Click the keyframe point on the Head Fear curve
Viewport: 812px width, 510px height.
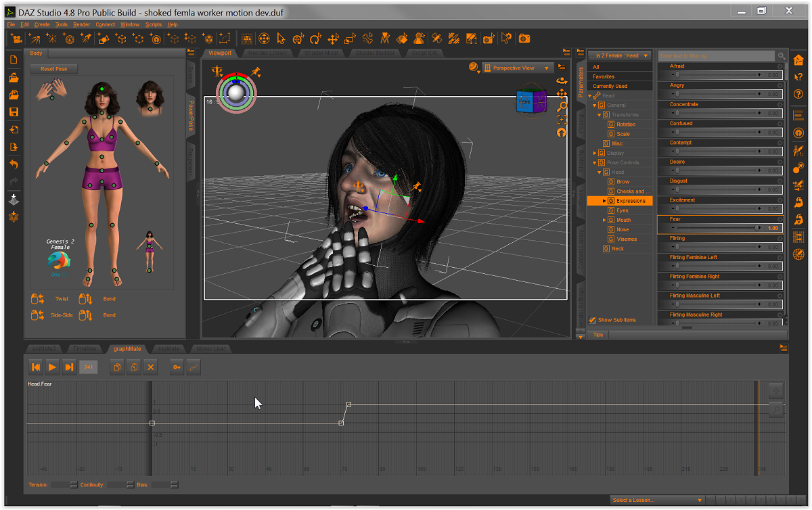click(348, 404)
